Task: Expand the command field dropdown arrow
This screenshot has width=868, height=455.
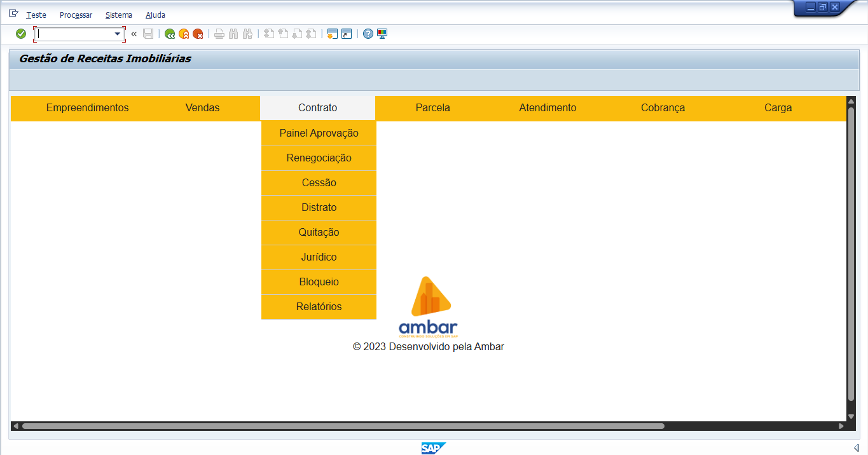Action: [118, 34]
